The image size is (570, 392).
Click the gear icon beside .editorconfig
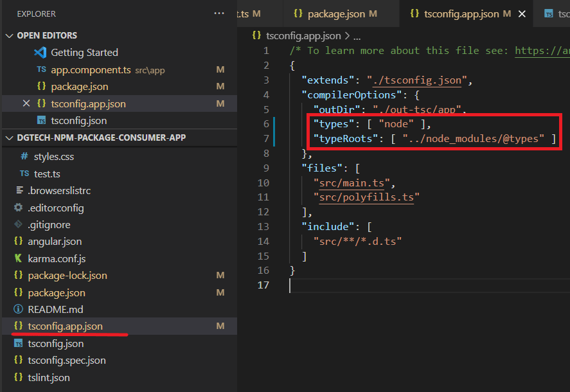pyautogui.click(x=18, y=208)
